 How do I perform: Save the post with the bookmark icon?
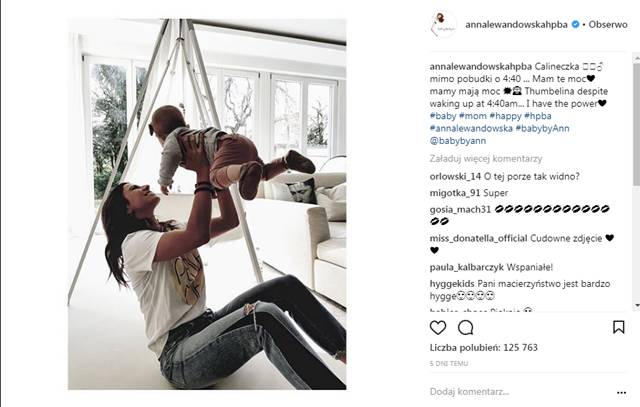618,327
